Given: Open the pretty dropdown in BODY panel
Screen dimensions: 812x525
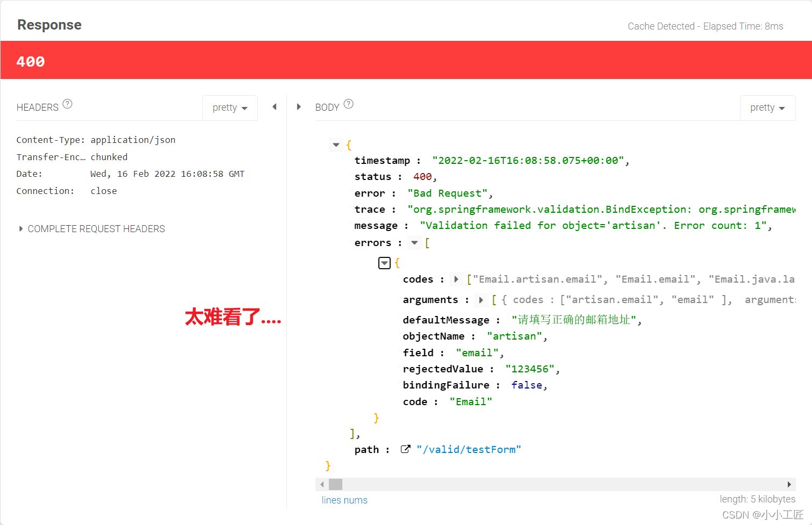Looking at the screenshot, I should tap(767, 107).
